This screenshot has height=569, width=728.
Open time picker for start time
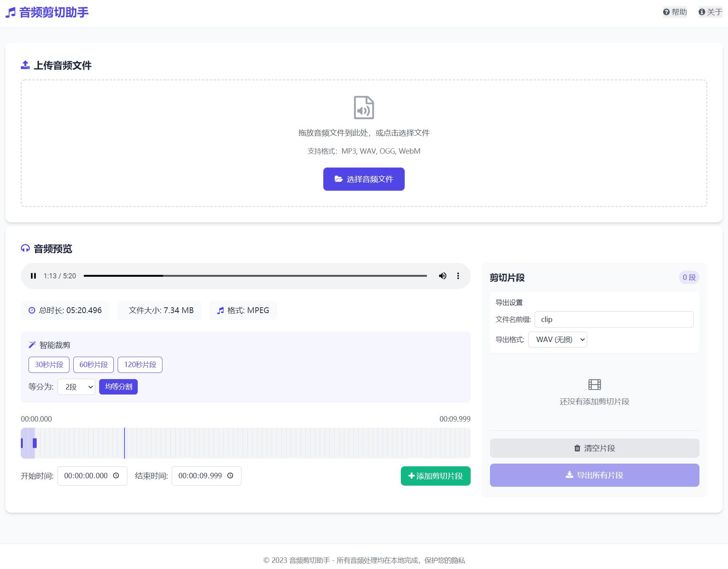click(116, 476)
